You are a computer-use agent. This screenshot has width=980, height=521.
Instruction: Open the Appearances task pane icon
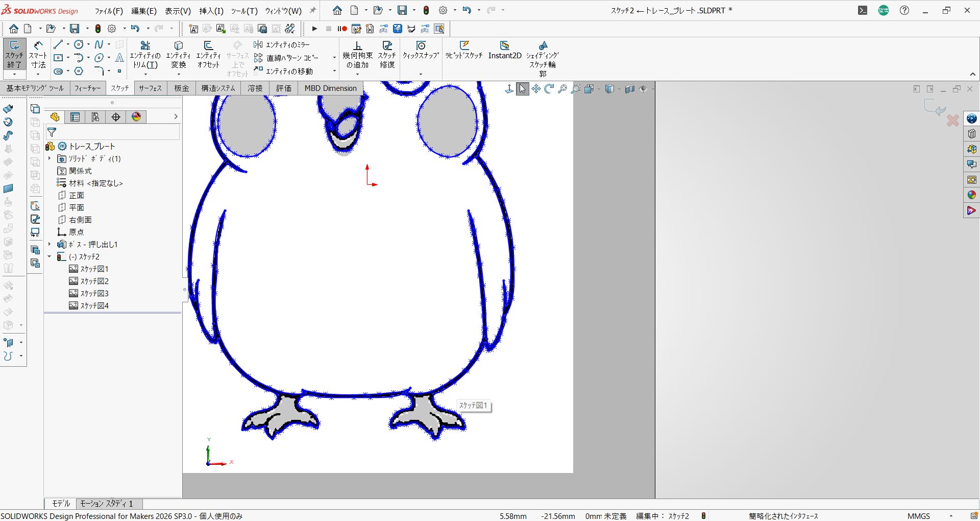pyautogui.click(x=972, y=195)
